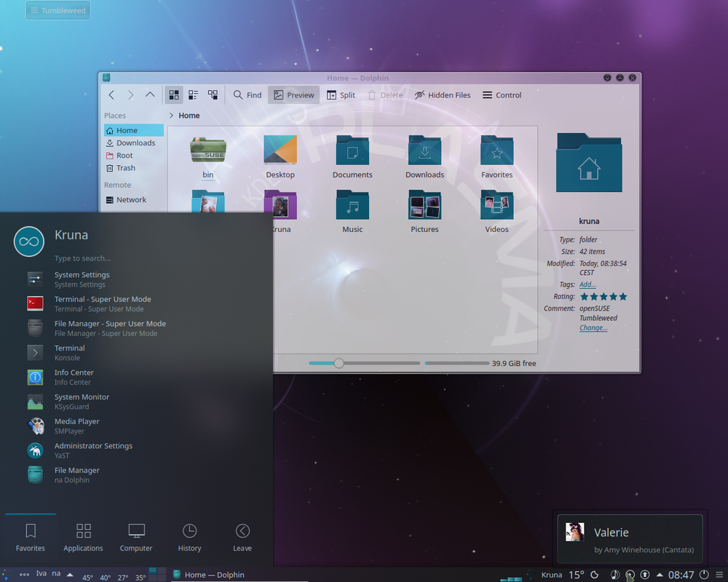The image size is (728, 582).
Task: Toggle Split view in Dolphin
Action: point(341,95)
